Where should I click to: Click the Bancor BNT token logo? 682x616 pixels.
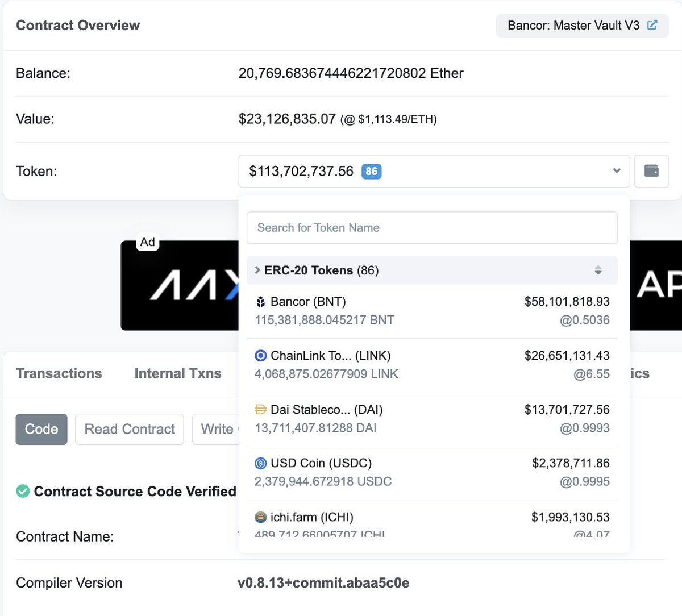coord(261,302)
